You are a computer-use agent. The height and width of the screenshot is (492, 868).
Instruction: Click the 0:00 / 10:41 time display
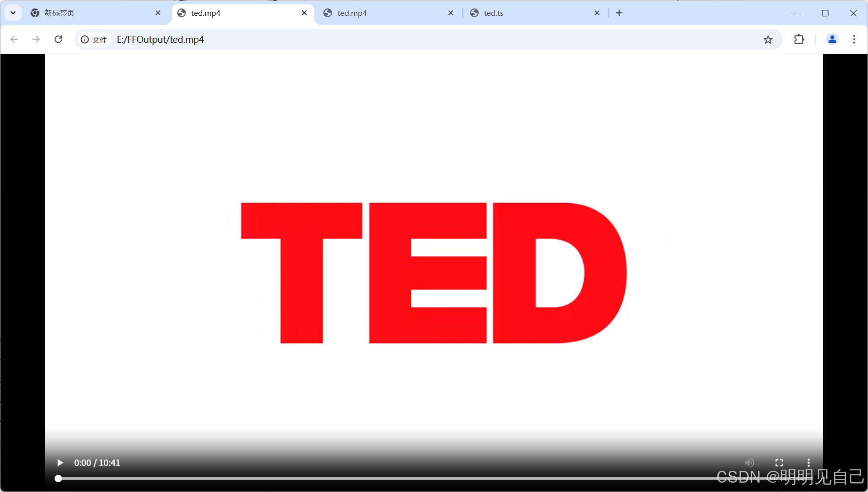[97, 463]
